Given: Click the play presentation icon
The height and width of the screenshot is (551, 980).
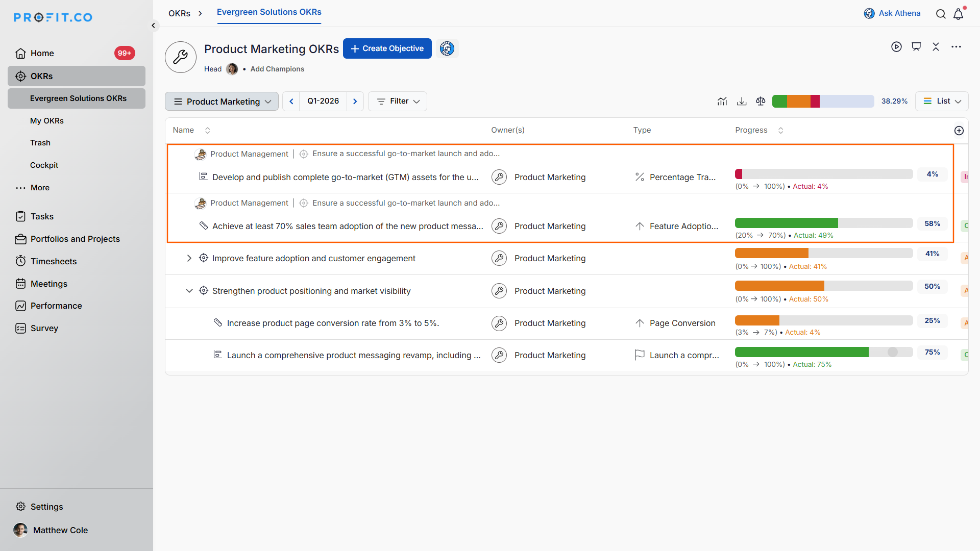Looking at the screenshot, I should point(896,47).
